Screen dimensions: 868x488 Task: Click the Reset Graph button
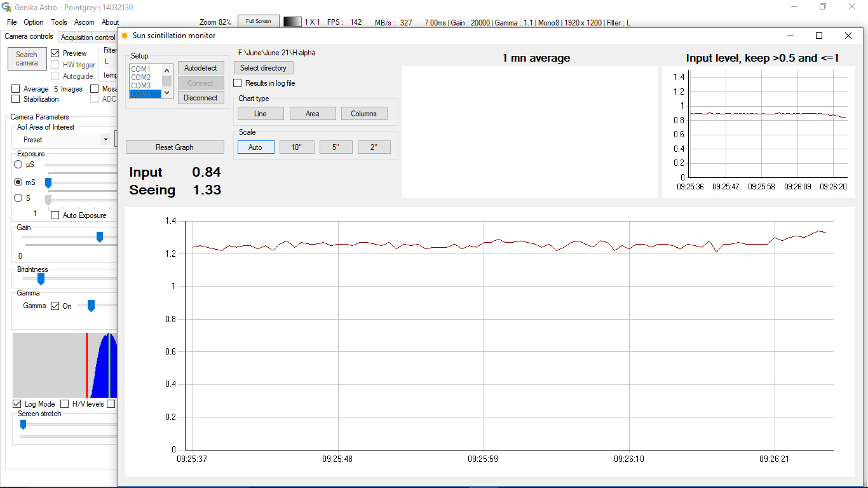[x=175, y=147]
